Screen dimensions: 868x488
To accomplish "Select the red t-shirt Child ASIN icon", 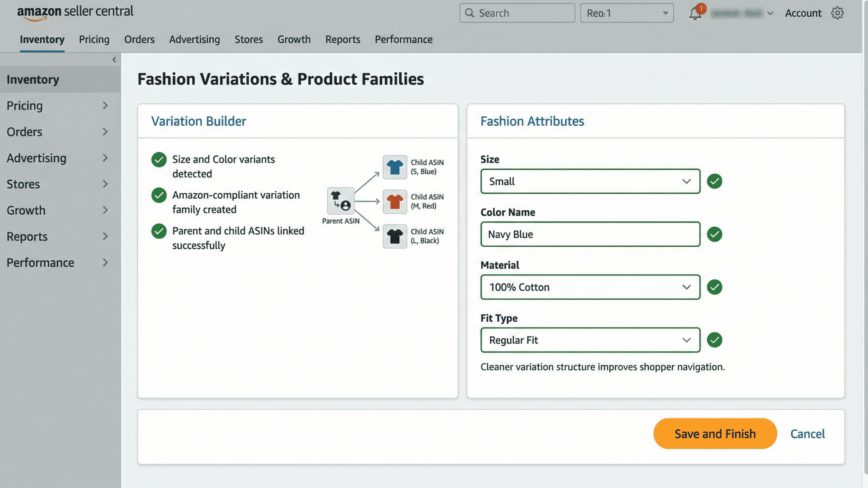I will pos(395,202).
